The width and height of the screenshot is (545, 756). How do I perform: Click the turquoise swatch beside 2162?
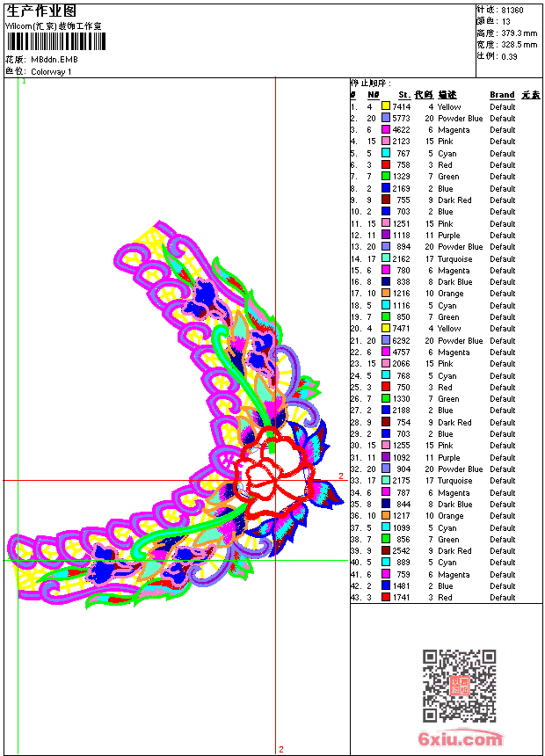click(x=386, y=258)
